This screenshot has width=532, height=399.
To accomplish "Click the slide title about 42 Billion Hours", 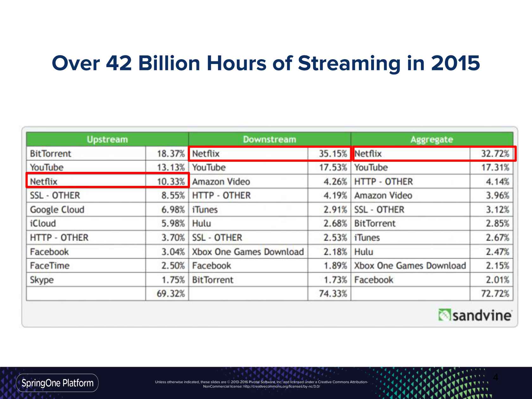I will pos(266,63).
